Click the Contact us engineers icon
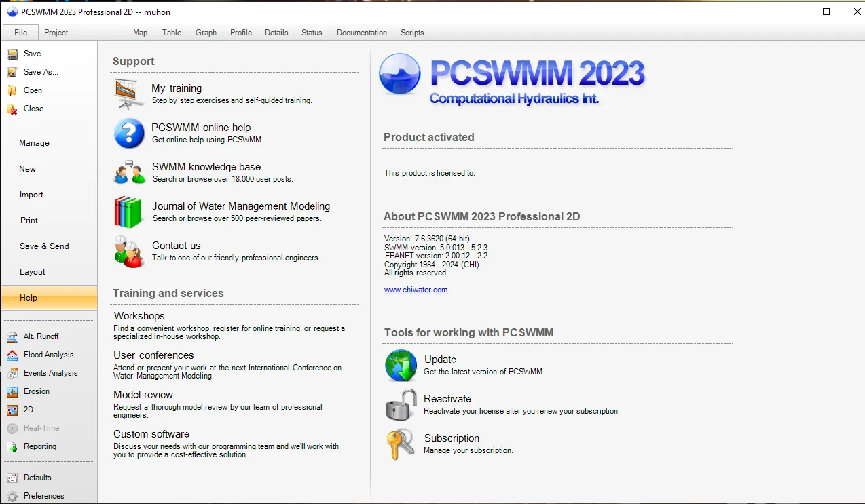The width and height of the screenshot is (865, 504). click(129, 251)
